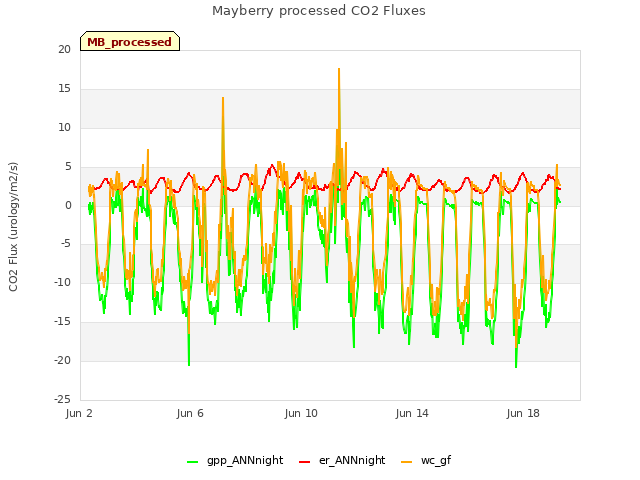Click the -15 y-axis tick label
This screenshot has height=480, width=640.
point(62,322)
